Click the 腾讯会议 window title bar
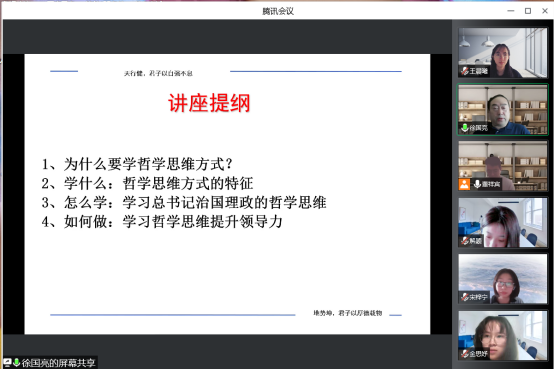This screenshot has height=369, width=554. click(277, 11)
